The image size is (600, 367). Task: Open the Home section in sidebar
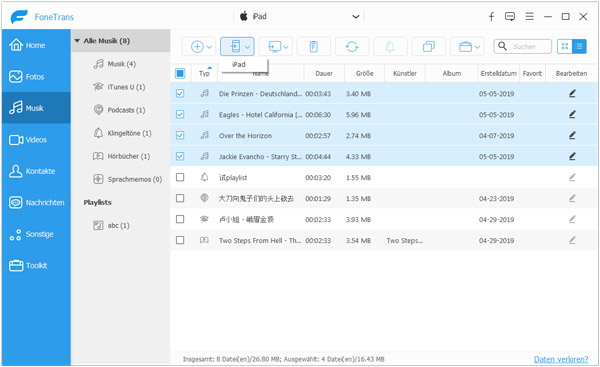(36, 45)
